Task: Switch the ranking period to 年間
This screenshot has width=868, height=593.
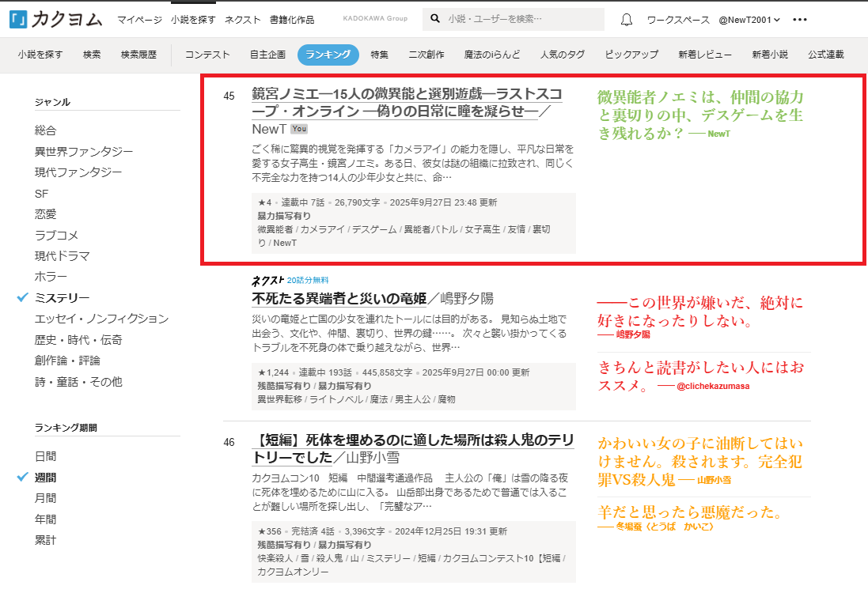Action: click(45, 519)
